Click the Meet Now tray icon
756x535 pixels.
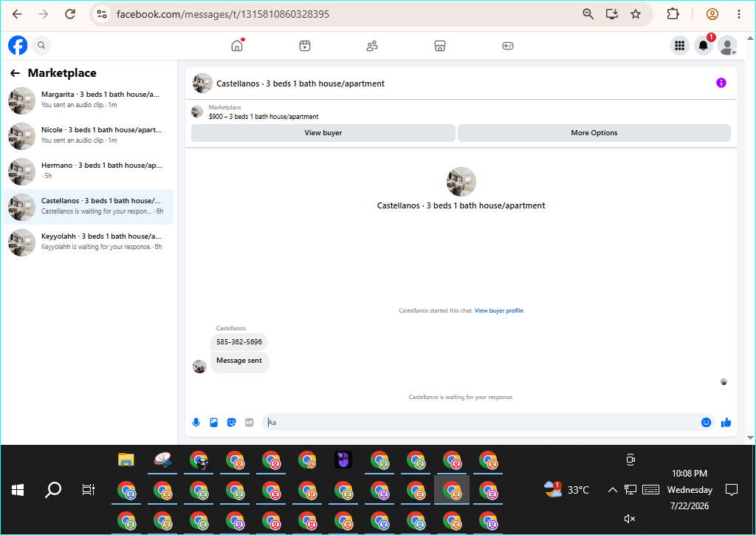tap(630, 460)
